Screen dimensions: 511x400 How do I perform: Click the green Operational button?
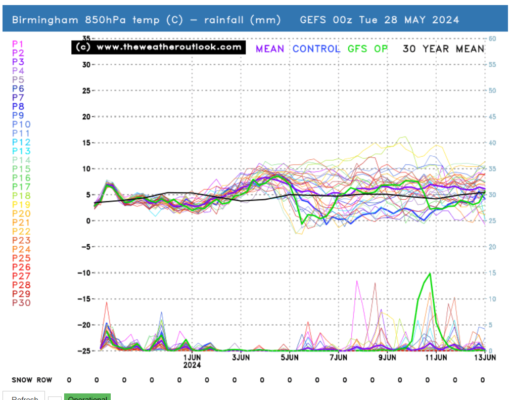(x=87, y=397)
